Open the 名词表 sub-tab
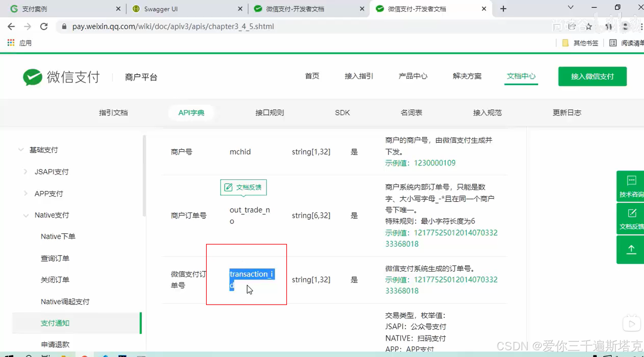The height and width of the screenshot is (357, 644). tap(411, 113)
